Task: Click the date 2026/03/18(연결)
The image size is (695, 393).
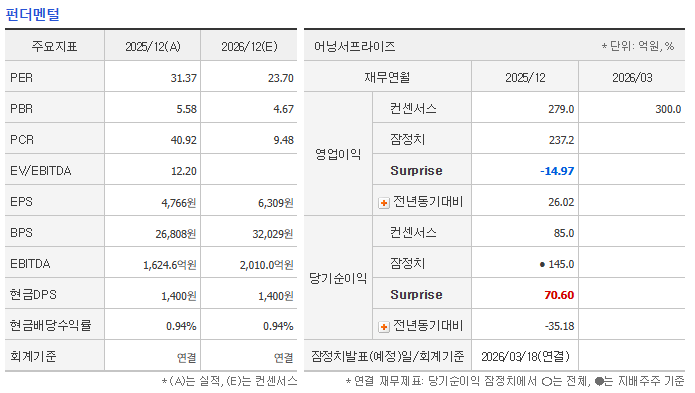Action: point(525,357)
